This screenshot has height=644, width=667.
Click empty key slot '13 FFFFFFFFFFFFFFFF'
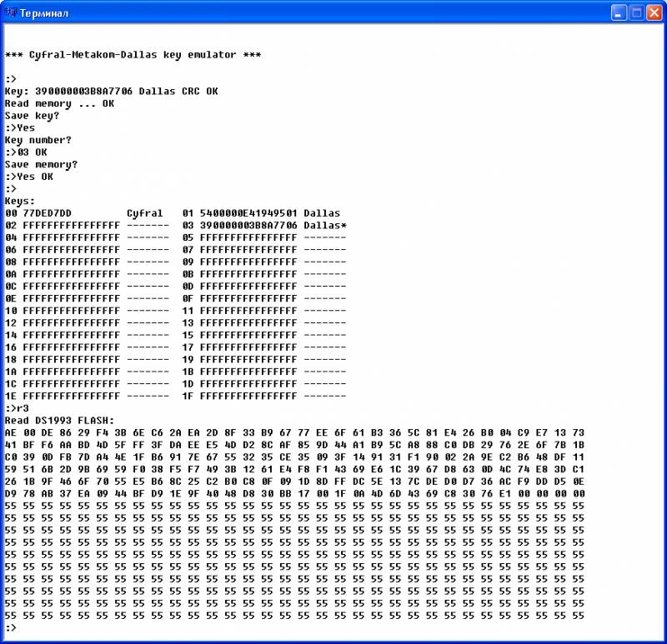(x=239, y=323)
